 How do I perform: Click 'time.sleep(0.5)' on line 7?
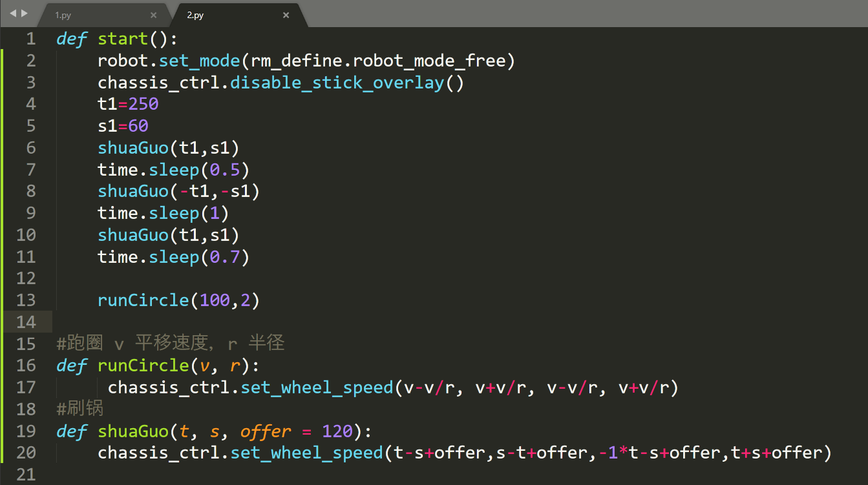click(x=174, y=169)
